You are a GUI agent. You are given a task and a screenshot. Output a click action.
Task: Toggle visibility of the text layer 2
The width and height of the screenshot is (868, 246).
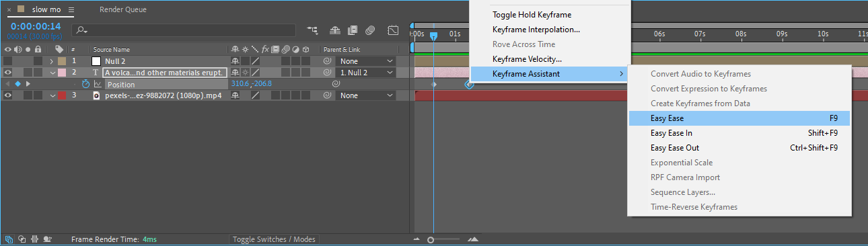[8, 73]
